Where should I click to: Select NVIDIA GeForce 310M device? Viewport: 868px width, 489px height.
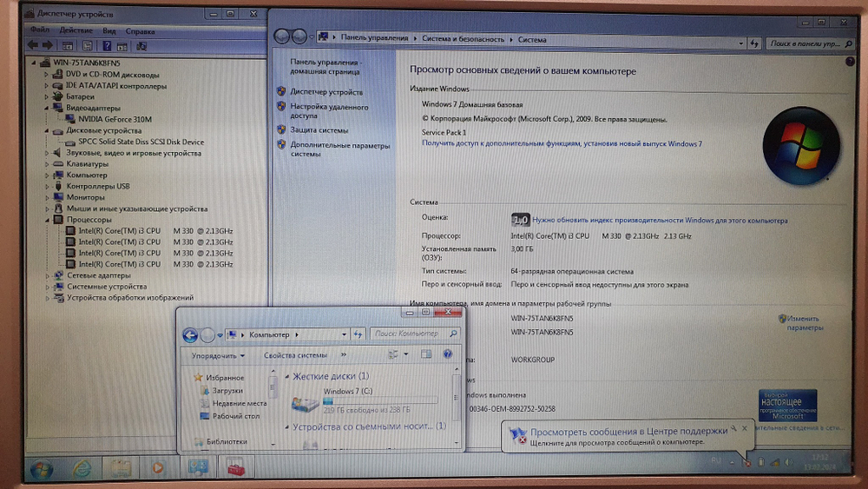(115, 119)
